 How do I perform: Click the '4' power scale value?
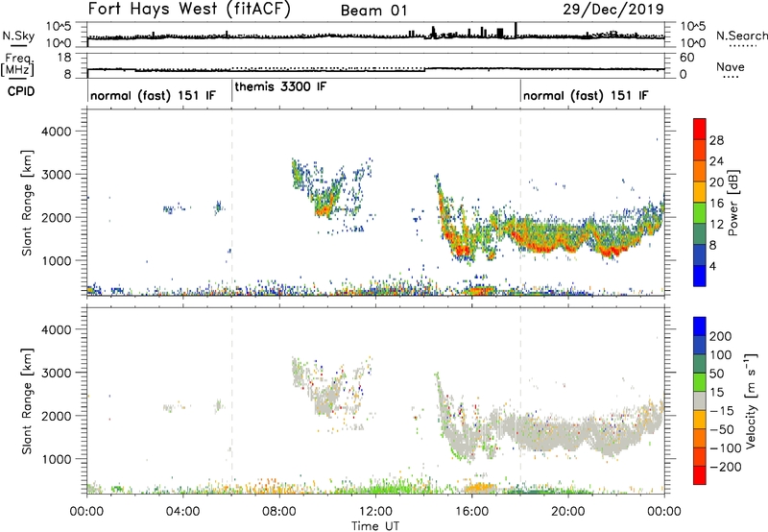(x=712, y=266)
